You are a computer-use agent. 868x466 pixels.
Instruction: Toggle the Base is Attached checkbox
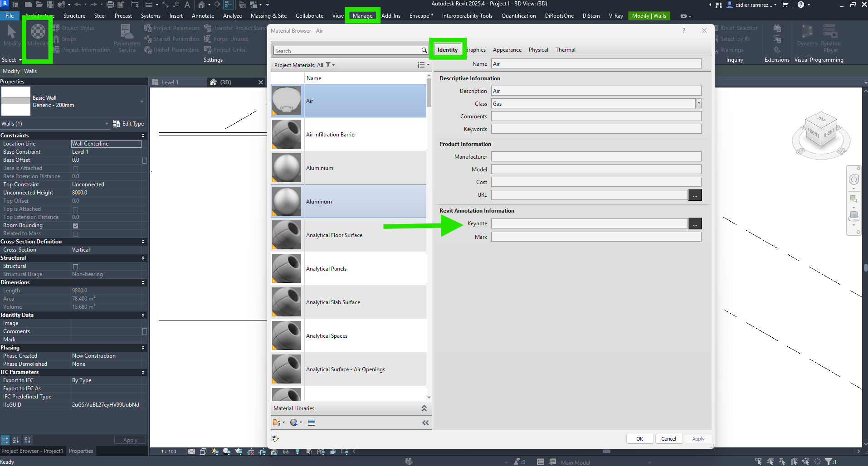75,169
